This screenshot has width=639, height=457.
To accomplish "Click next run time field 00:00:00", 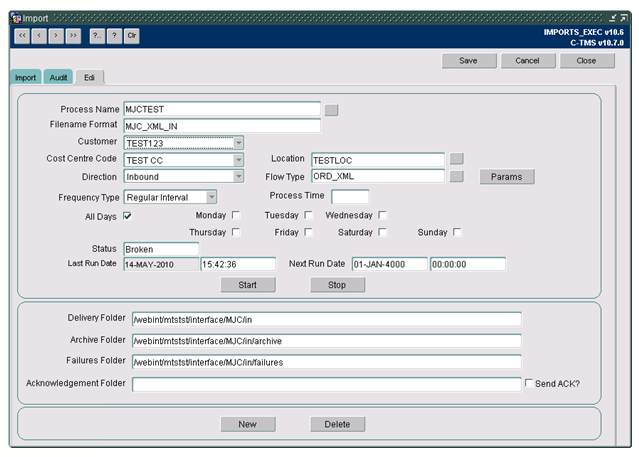I will 468,264.
